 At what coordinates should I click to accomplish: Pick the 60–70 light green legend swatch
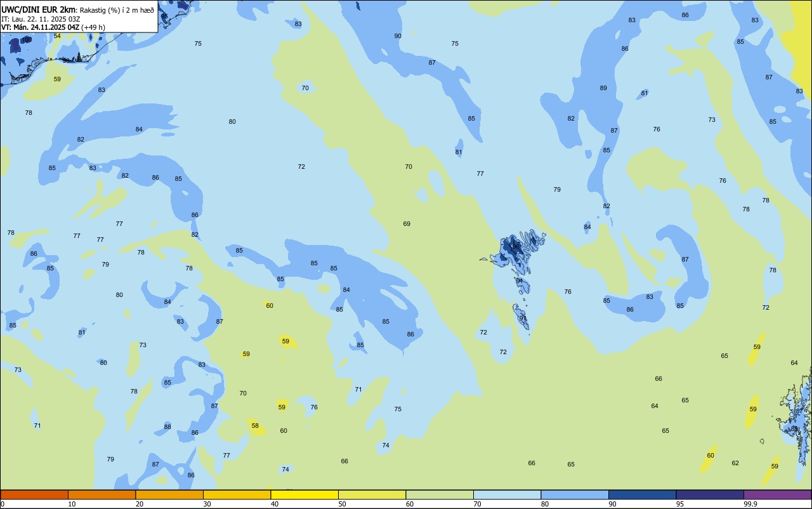coord(440,494)
